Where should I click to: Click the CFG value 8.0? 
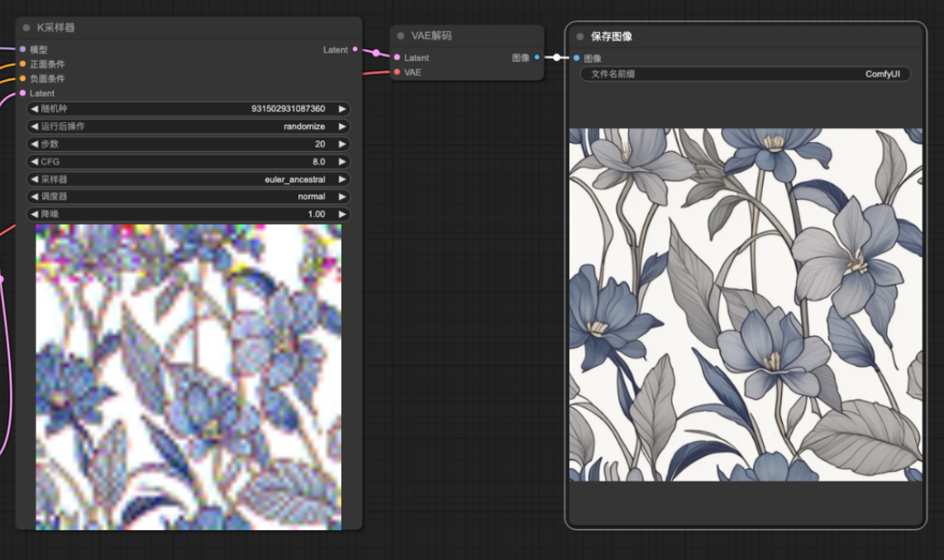tap(318, 162)
